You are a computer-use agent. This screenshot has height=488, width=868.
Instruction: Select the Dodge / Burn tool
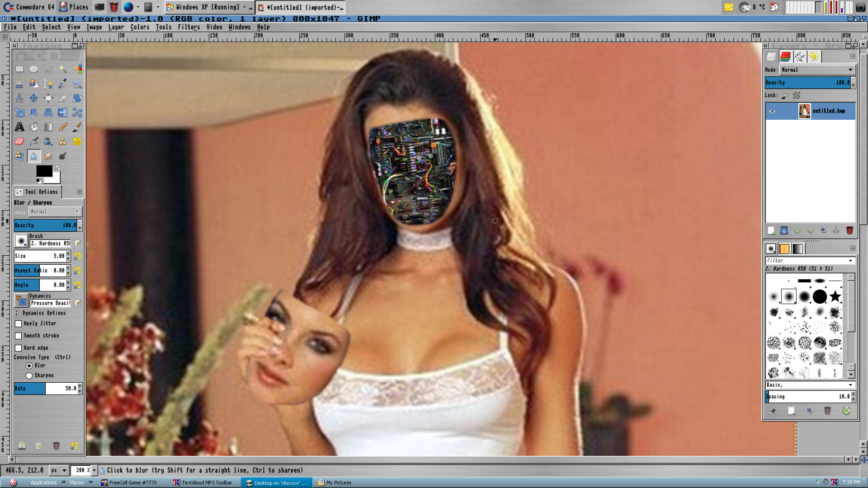pyautogui.click(x=63, y=156)
